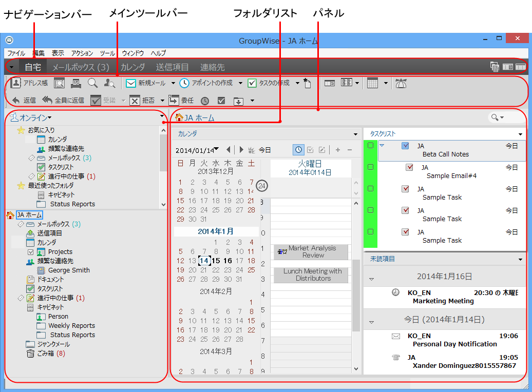Create a task via タスクの作成
Screen dimensions: 532x392
pyautogui.click(x=269, y=83)
